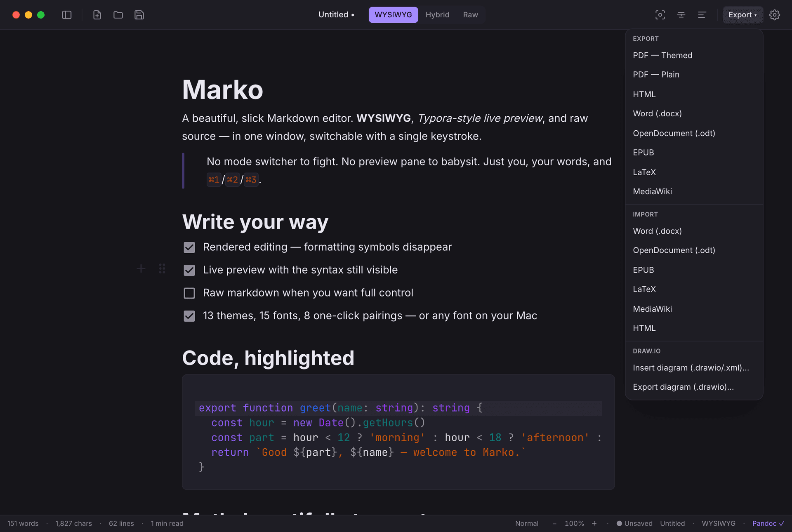Open a folder via toolbar icon
792x532 pixels.
(x=118, y=15)
